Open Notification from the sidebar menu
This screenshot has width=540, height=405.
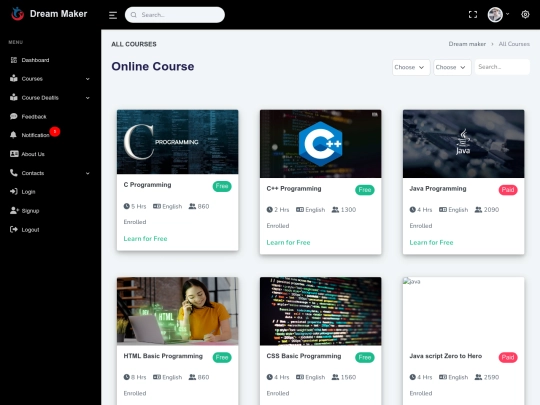(35, 135)
